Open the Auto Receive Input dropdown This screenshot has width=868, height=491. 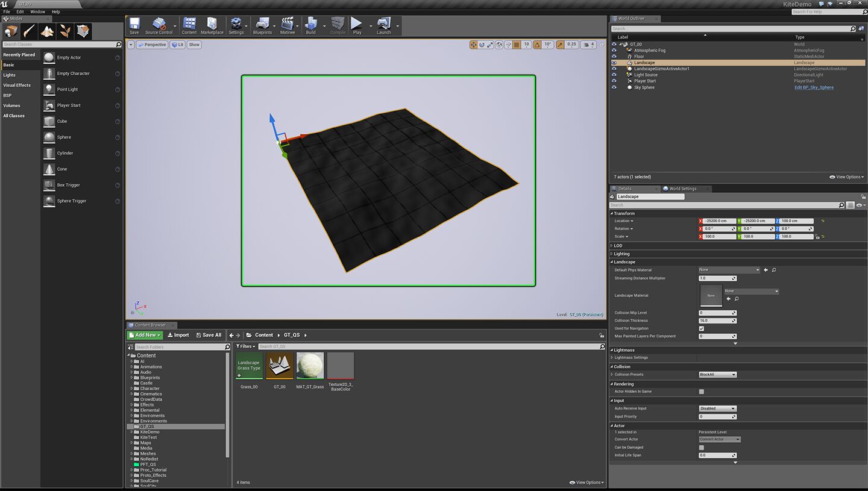click(717, 408)
